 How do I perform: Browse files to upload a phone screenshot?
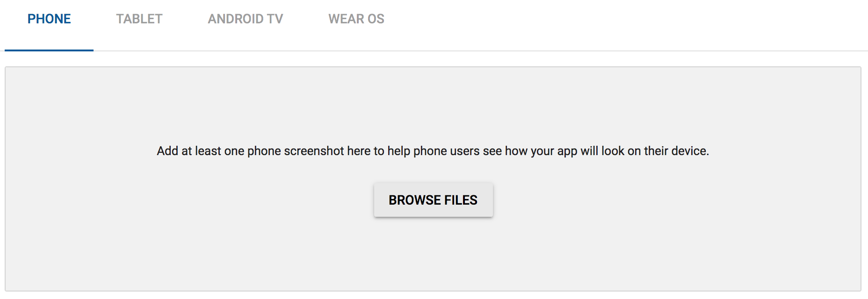pyautogui.click(x=433, y=200)
